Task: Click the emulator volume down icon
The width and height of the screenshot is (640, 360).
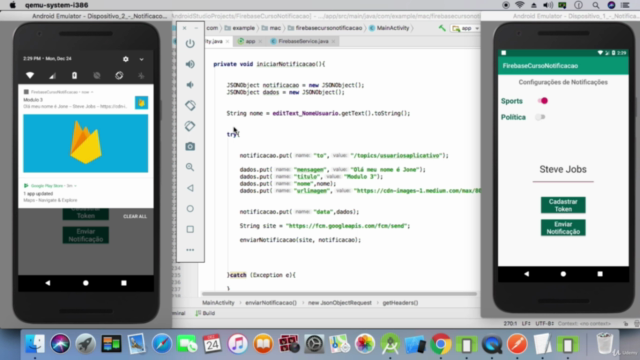Action: click(x=190, y=85)
